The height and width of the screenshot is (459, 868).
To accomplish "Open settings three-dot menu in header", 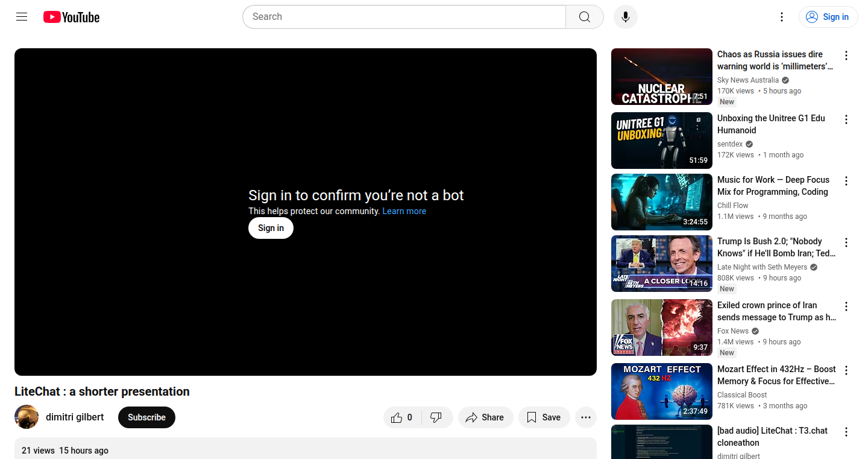I will pos(782,17).
